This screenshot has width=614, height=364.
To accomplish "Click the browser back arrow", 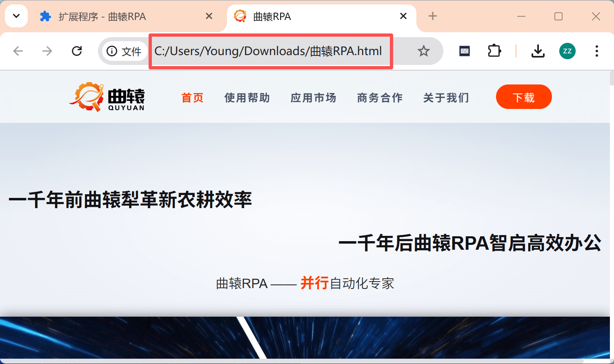I will tap(18, 51).
